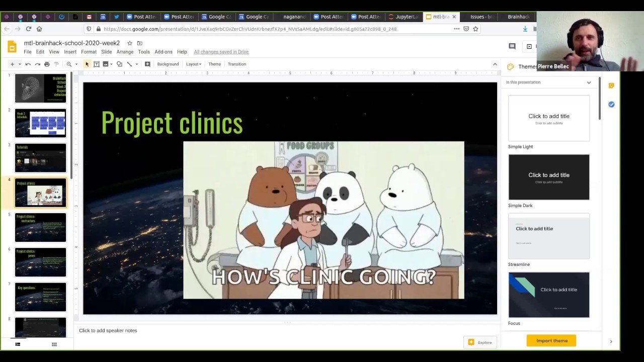The width and height of the screenshot is (644, 362).
Task: Click the speaker notes field
Action: pyautogui.click(x=287, y=331)
